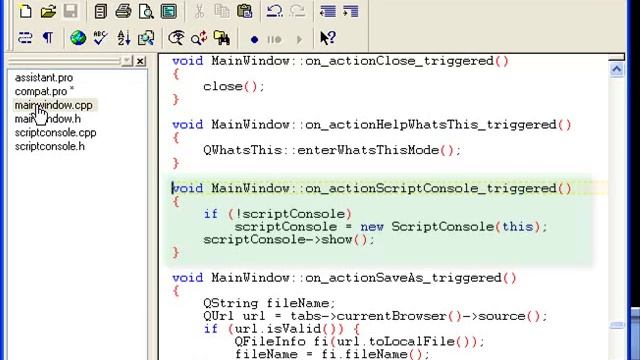
Task: Click if (url.isValid()) line
Action: 282,329
